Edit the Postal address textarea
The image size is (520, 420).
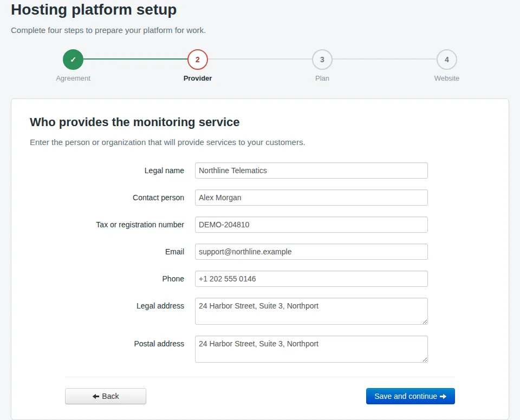click(x=311, y=349)
